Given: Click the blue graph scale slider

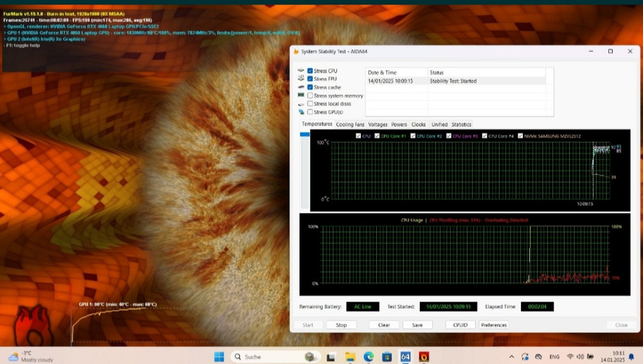Looking at the screenshot, I should tap(305, 134).
